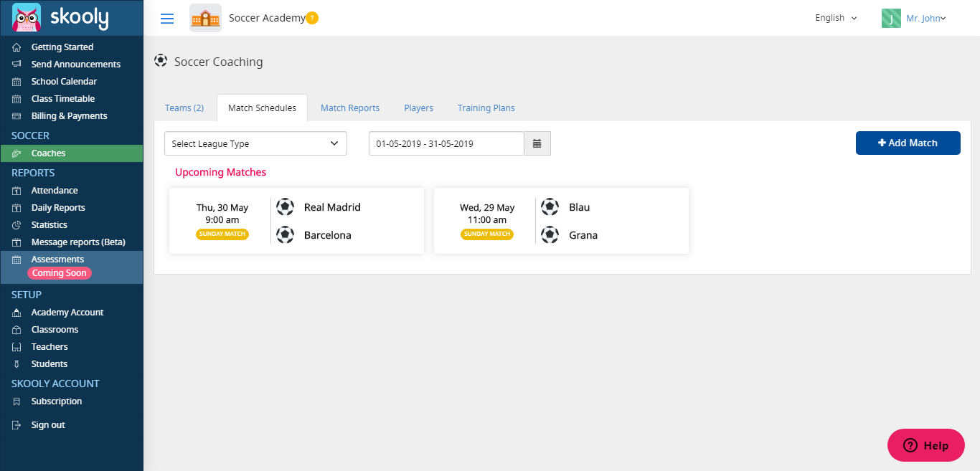Open Class Timetable in sidebar
This screenshot has width=980, height=471.
[x=63, y=99]
